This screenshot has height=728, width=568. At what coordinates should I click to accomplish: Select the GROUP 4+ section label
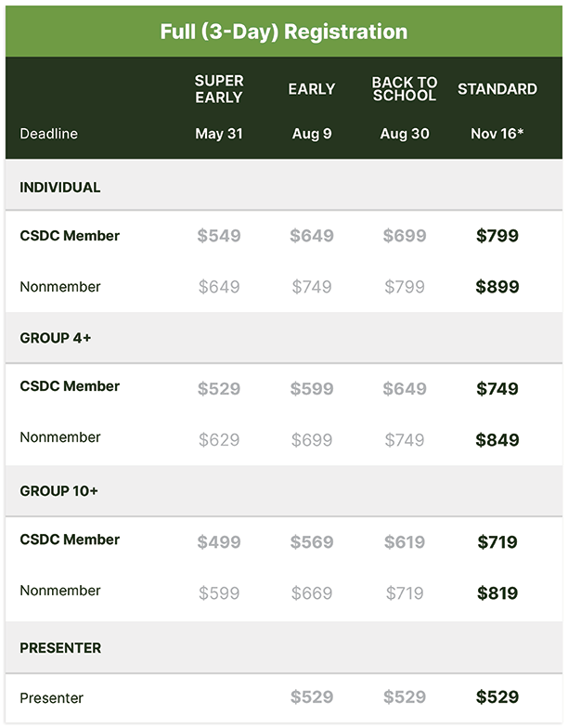[x=56, y=338]
